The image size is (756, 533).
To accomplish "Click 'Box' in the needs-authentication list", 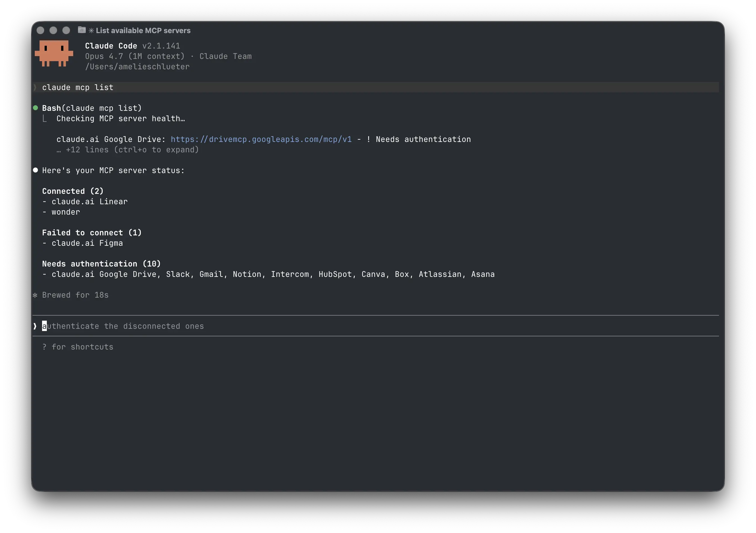I will click(402, 274).
